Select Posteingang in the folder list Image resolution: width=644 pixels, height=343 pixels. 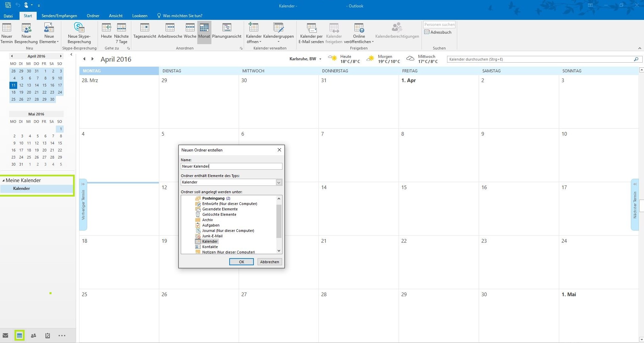(213, 198)
